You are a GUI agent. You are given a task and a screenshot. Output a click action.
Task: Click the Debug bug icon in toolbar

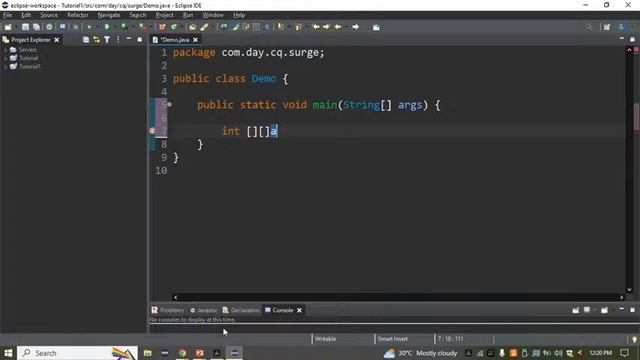(89, 27)
